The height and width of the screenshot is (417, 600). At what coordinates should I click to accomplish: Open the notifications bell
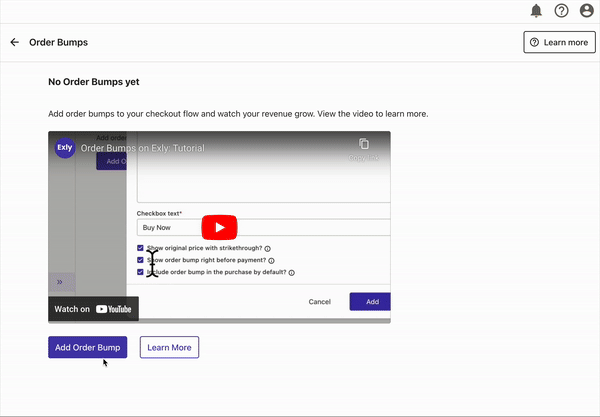(x=536, y=10)
